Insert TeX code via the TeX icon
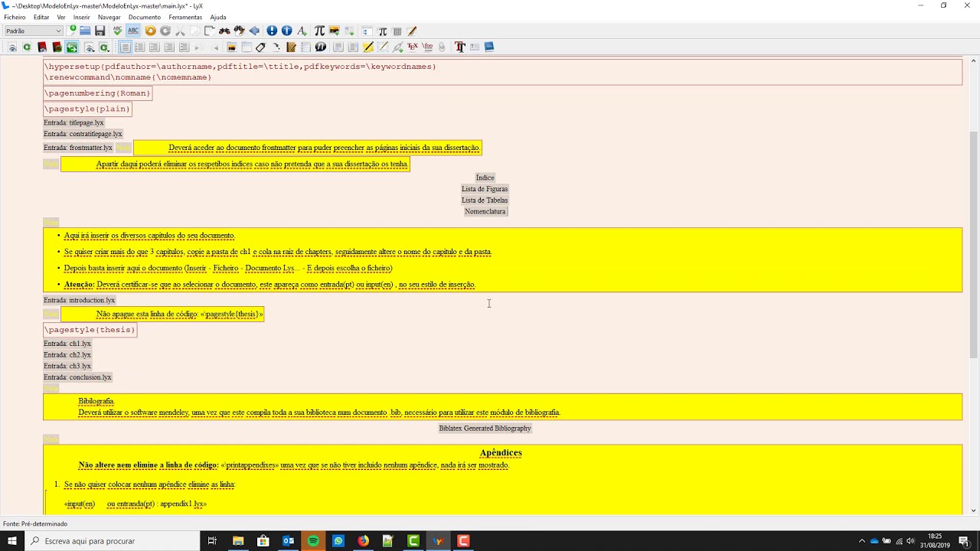This screenshot has width=980, height=551. (412, 47)
